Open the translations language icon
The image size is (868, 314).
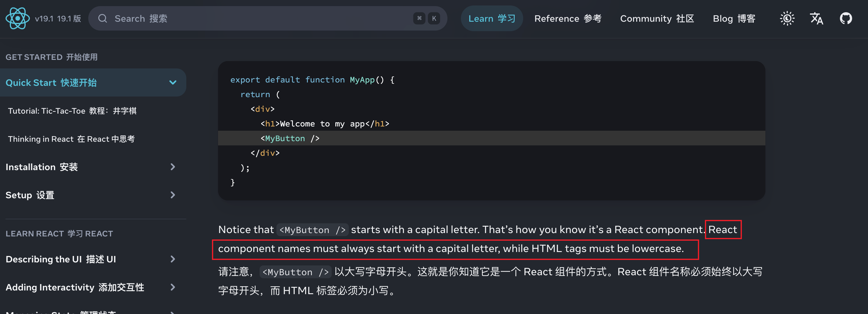click(816, 18)
